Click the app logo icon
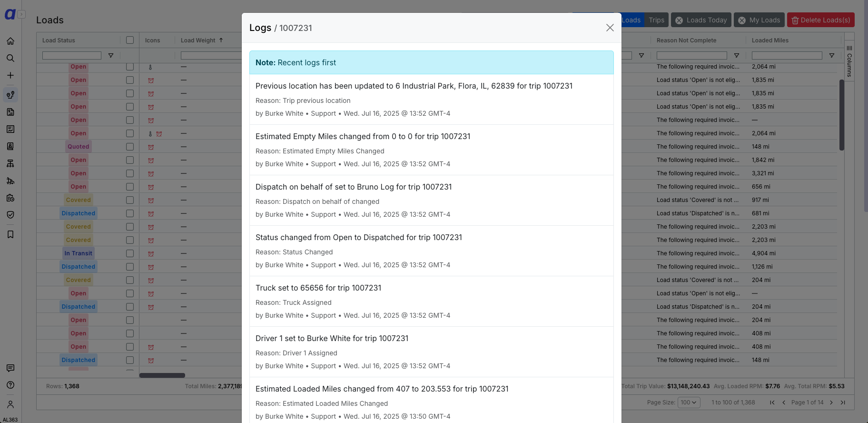Screen dimensions: 868x423 click(10, 14)
